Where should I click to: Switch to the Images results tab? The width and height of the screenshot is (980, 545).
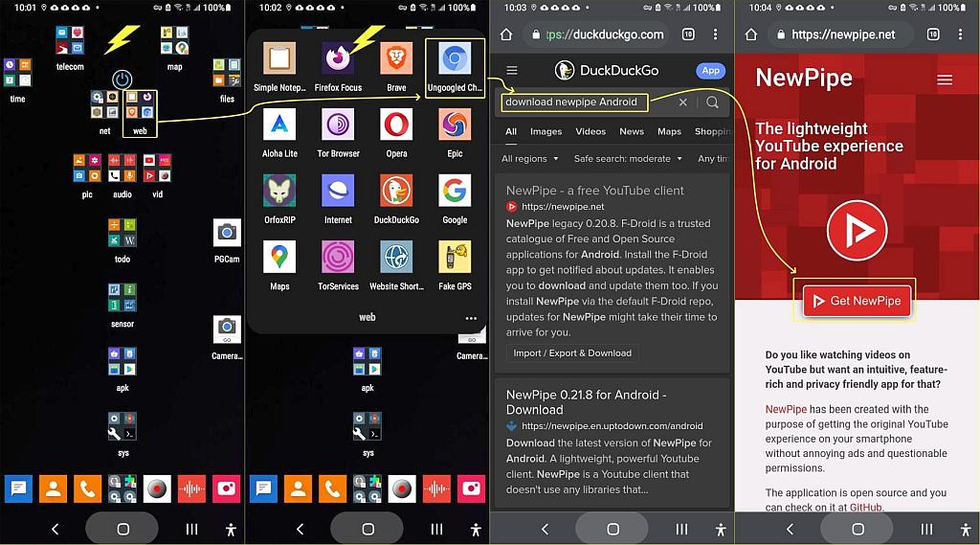[x=546, y=131]
